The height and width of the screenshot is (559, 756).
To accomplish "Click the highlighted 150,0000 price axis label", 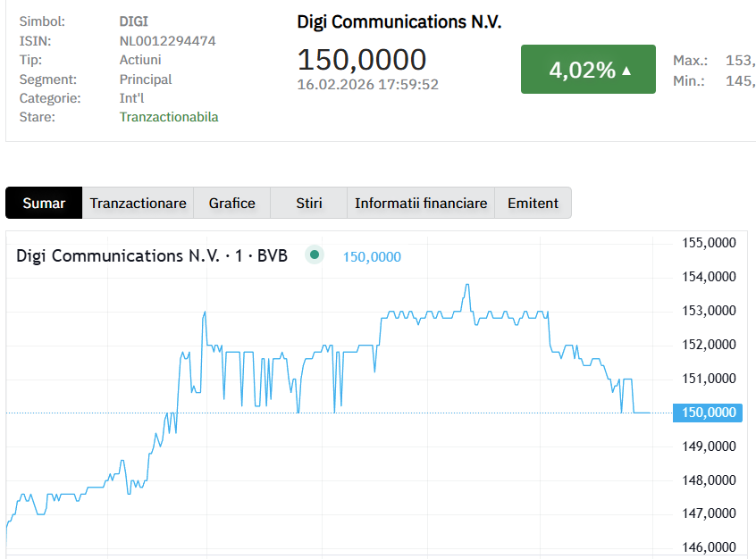I will pyautogui.click(x=710, y=412).
